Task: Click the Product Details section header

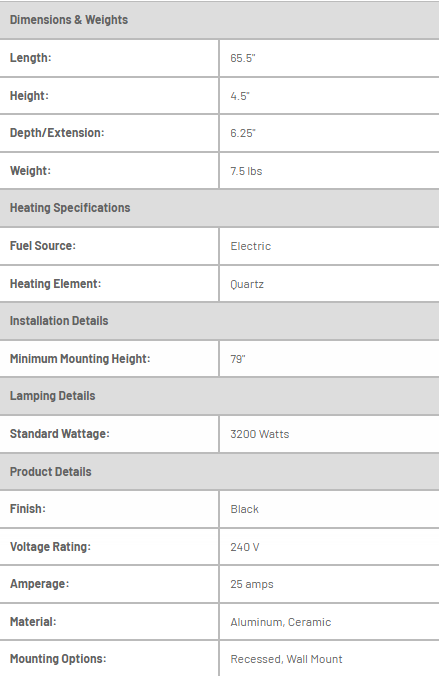Action: 220,471
